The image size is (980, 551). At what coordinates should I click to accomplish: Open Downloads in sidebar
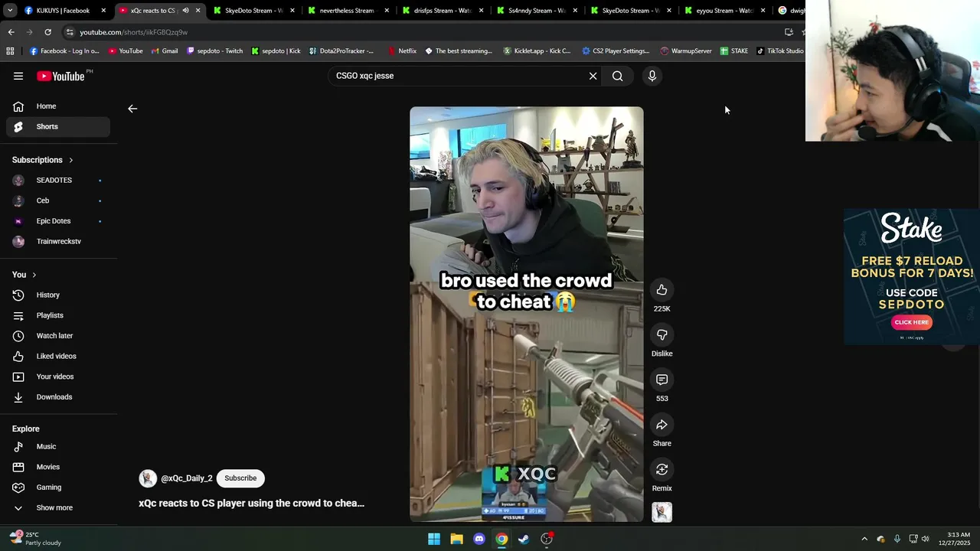tap(58, 397)
